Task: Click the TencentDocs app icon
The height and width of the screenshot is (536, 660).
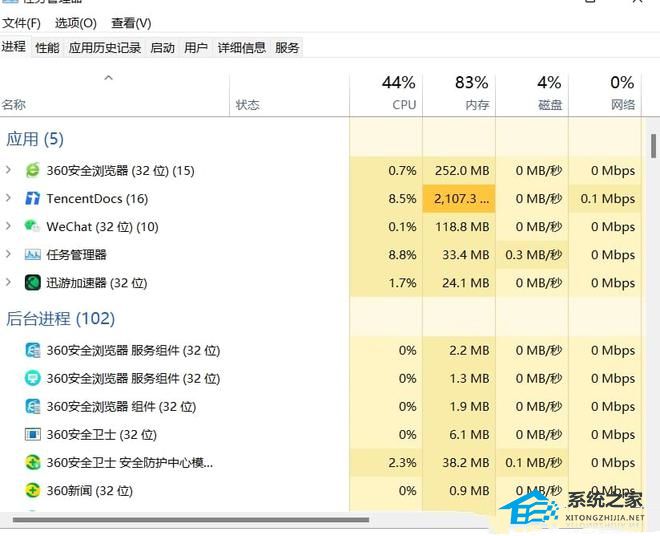Action: point(32,198)
